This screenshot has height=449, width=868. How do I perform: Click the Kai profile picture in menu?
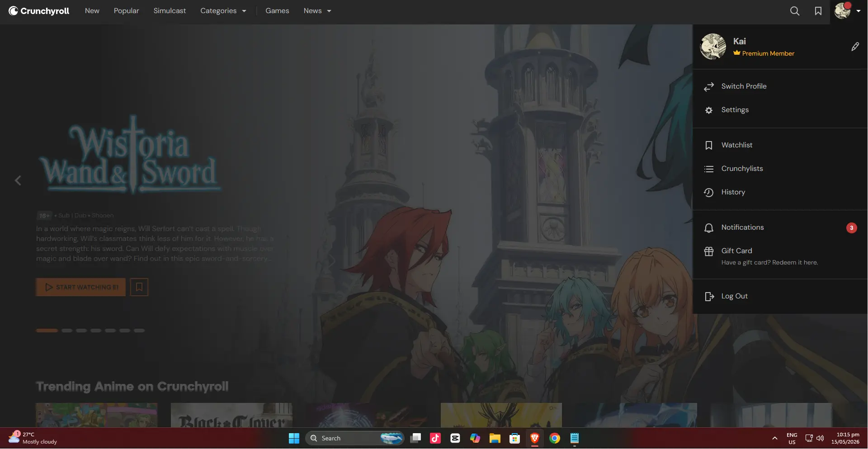click(713, 47)
